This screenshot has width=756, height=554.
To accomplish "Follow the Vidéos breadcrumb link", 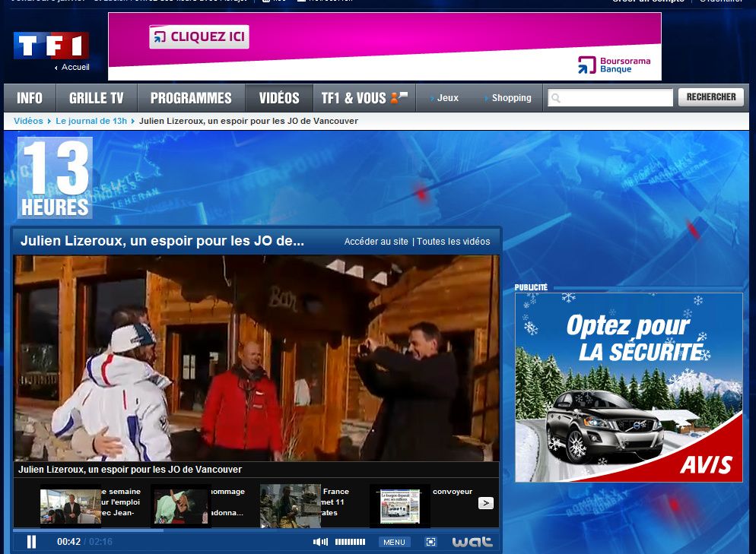I will point(28,121).
